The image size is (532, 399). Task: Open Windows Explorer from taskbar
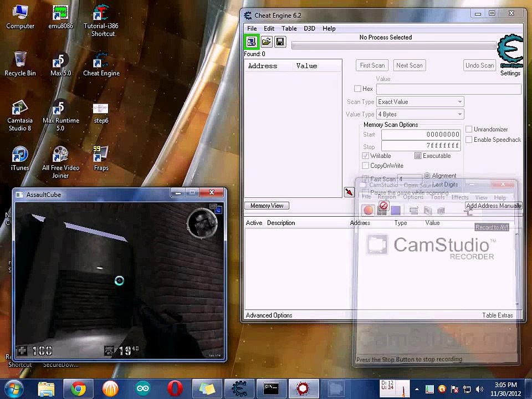tap(47, 389)
